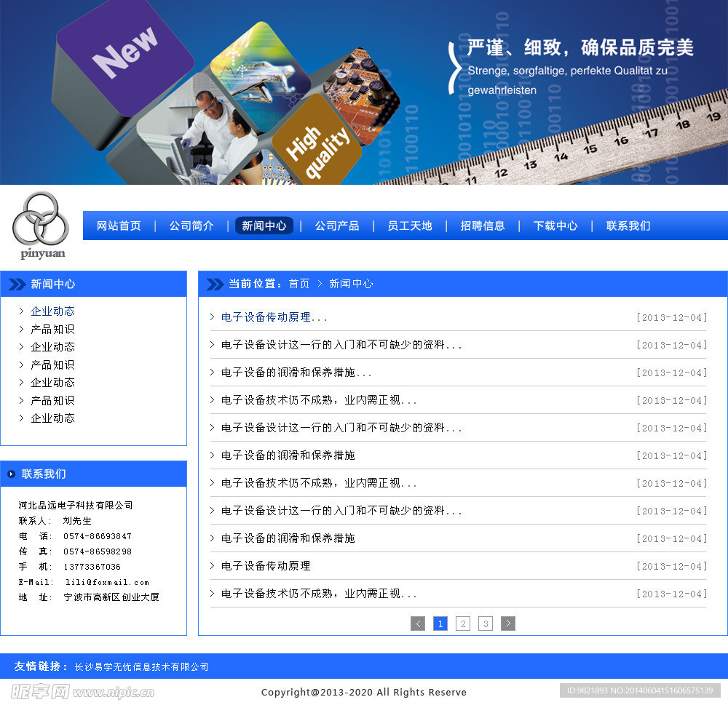The image size is (728, 705).
Task: Open the last 企业动态 sidebar entry
Action: (52, 418)
